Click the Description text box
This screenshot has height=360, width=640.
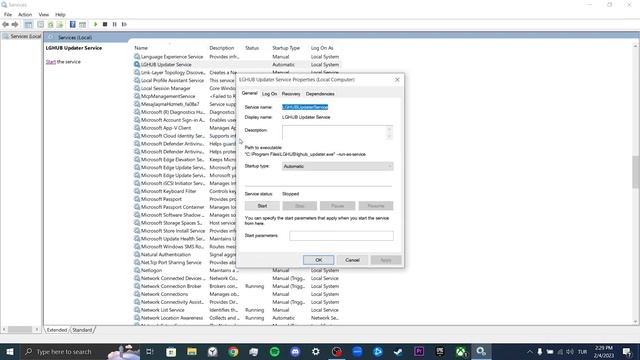point(337,133)
